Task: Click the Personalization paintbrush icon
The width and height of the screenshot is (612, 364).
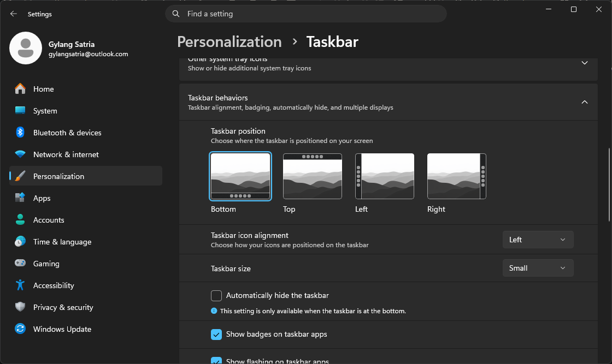Action: pyautogui.click(x=20, y=176)
